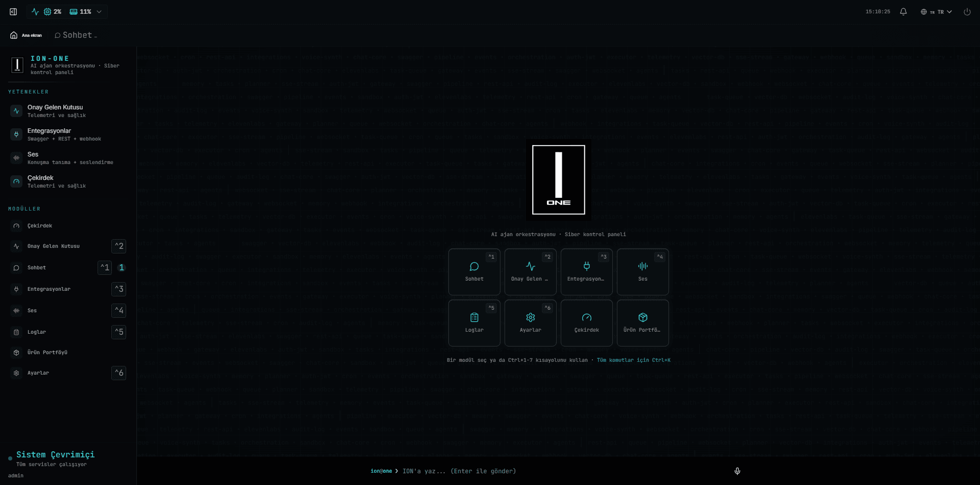Select Ayarlar module in sidebar
980x485 pixels.
click(67, 373)
